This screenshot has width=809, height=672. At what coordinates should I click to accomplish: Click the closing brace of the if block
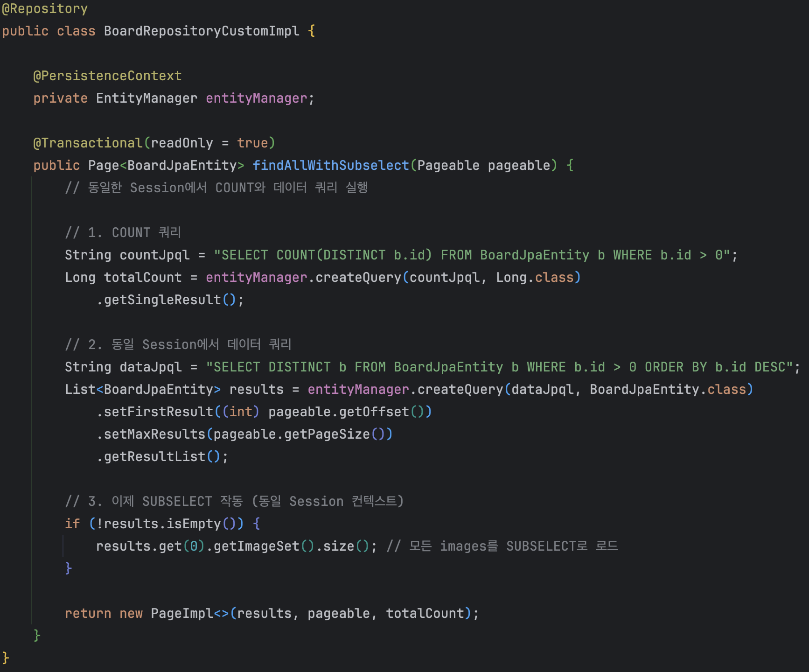tap(69, 568)
